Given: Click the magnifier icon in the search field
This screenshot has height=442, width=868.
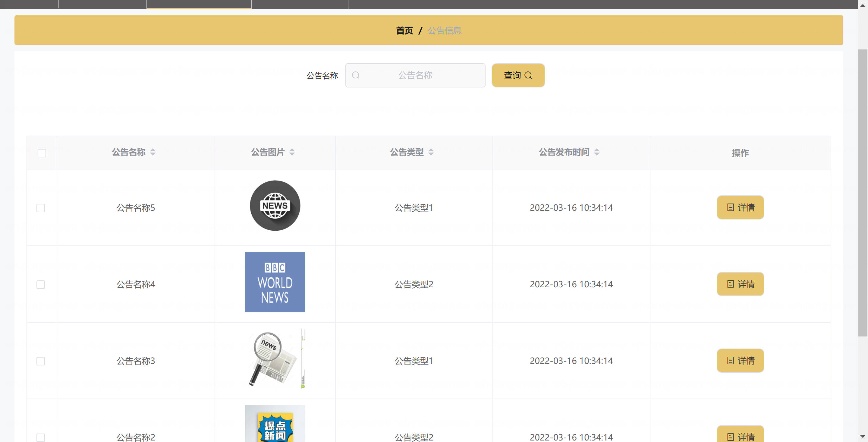Looking at the screenshot, I should point(356,75).
